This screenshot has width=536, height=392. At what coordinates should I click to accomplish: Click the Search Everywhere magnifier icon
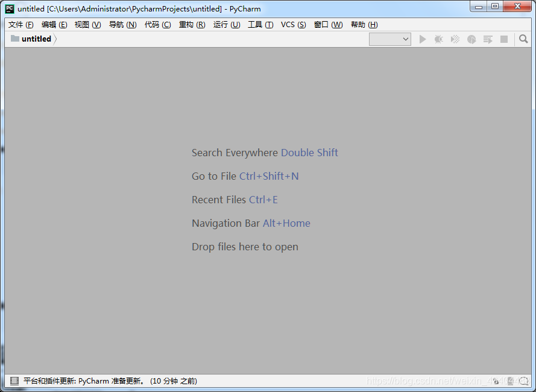tap(523, 39)
